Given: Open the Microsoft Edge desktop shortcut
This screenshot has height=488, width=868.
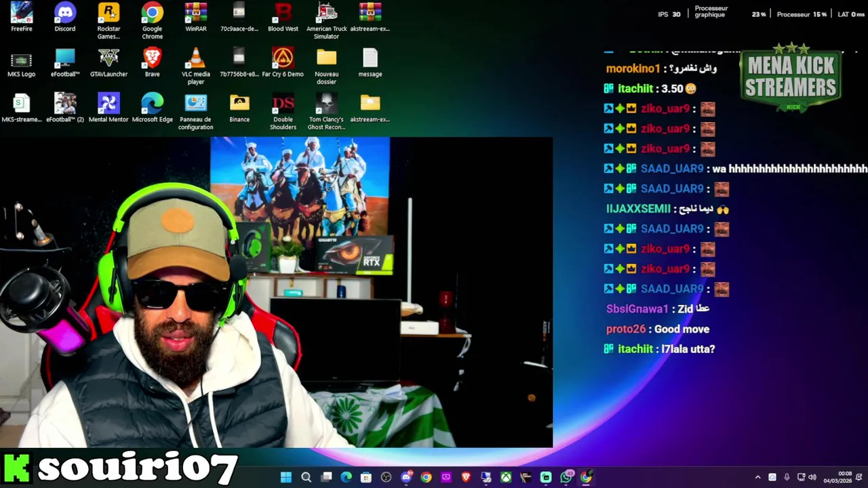Looking at the screenshot, I should [x=152, y=108].
